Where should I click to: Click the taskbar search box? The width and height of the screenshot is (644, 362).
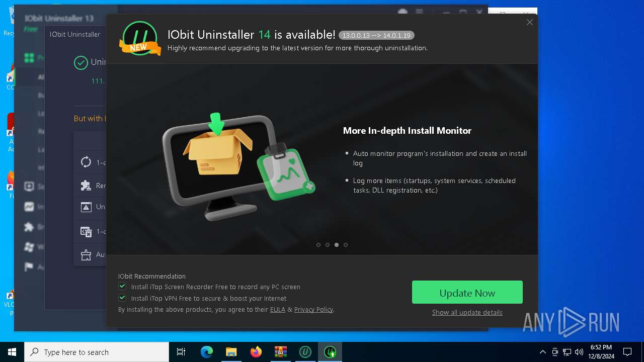97,352
